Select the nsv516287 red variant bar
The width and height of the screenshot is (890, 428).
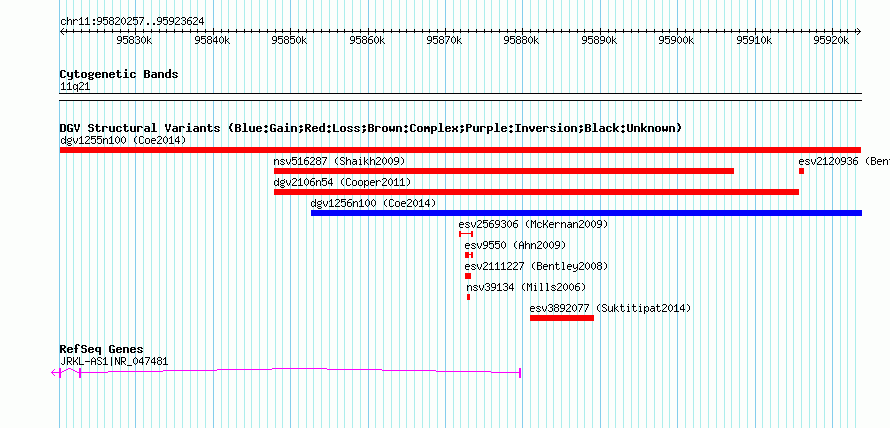pos(504,171)
